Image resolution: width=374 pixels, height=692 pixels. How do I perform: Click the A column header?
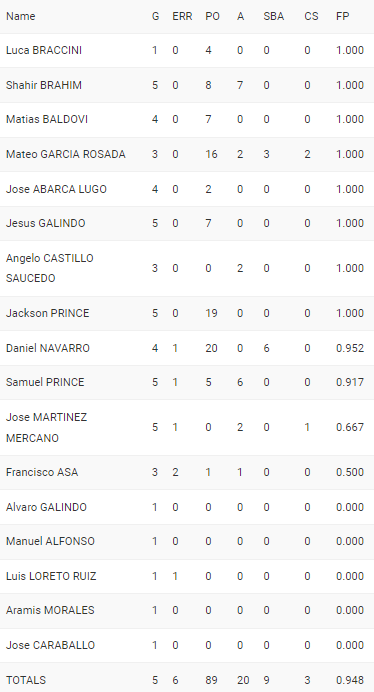(240, 16)
